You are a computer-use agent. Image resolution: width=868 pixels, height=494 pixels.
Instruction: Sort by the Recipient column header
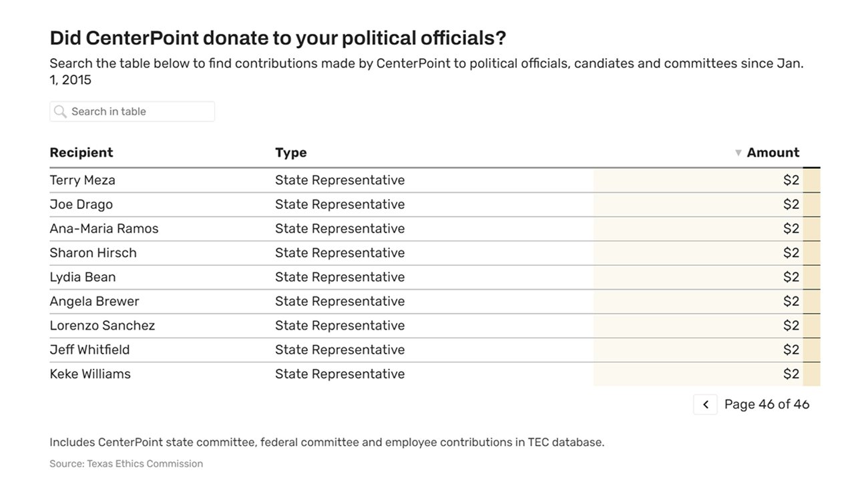[81, 153]
